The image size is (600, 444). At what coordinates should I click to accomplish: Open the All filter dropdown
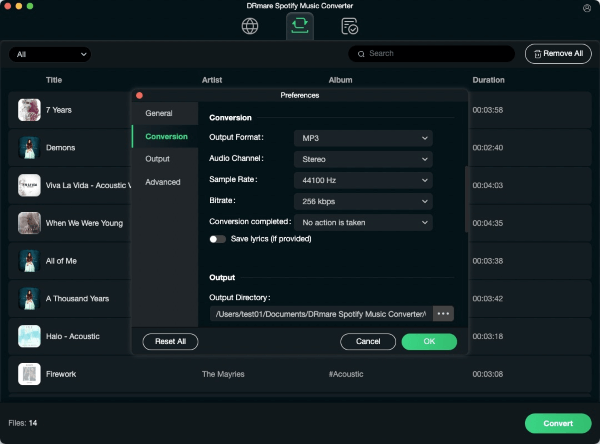point(50,54)
